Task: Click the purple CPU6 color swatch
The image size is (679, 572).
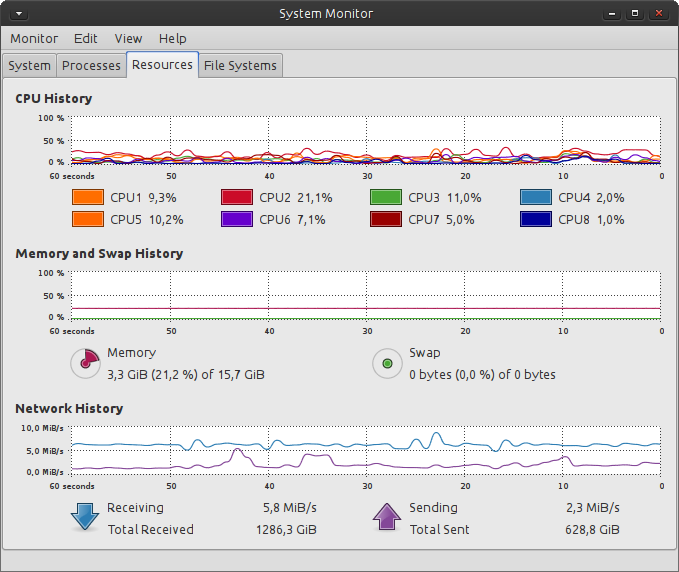Action: [237, 220]
